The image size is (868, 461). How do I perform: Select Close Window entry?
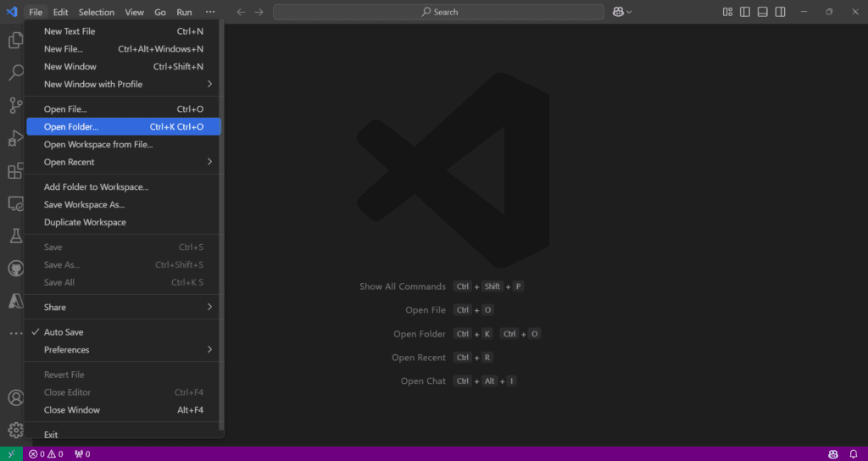[x=124, y=410]
